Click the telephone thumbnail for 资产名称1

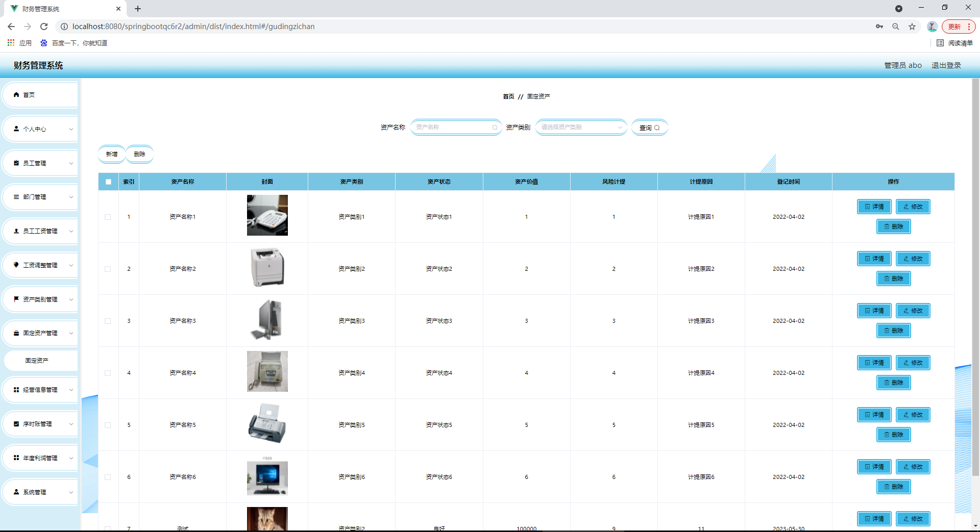267,215
